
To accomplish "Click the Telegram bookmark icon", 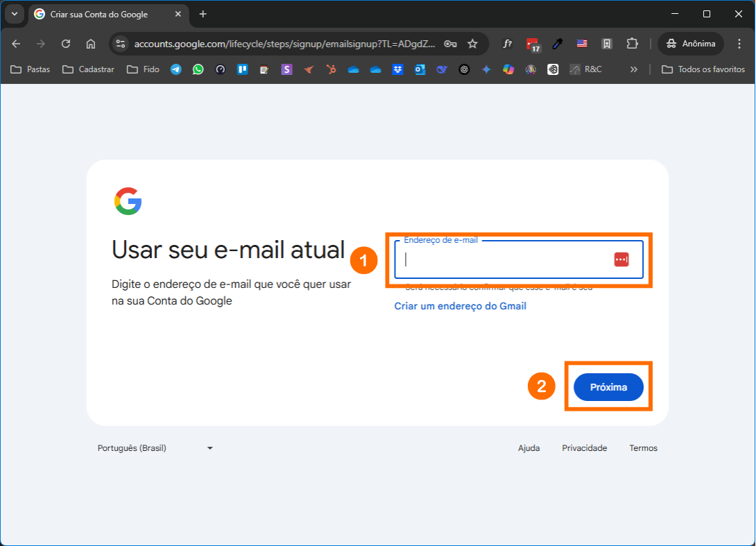I will (176, 69).
